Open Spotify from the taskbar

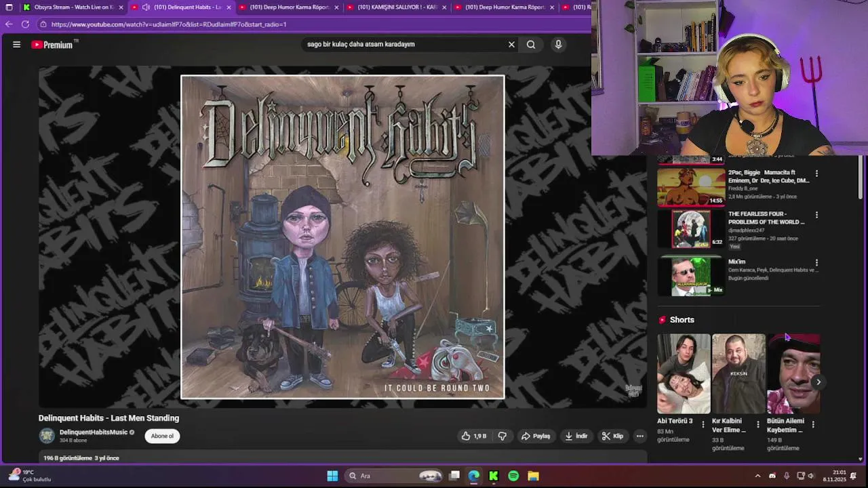click(513, 476)
